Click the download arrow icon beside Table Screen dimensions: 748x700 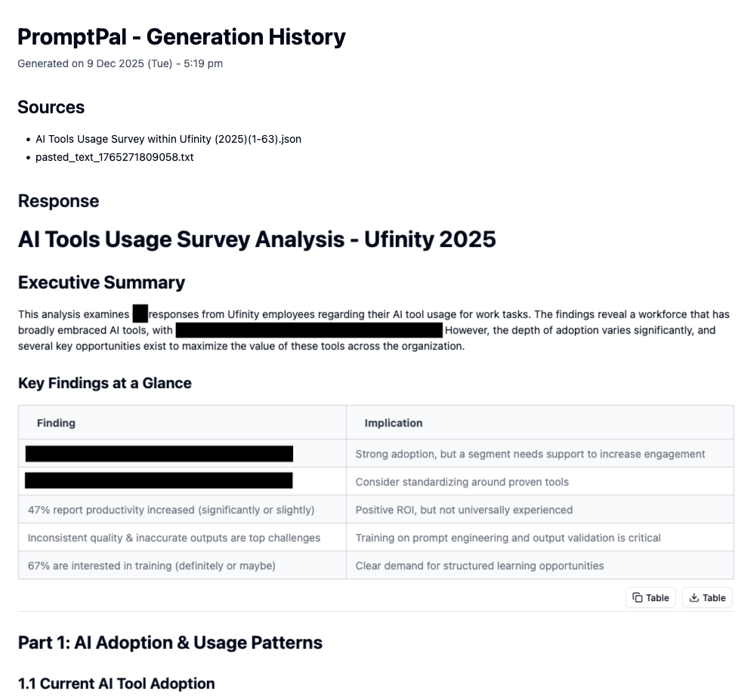click(694, 597)
